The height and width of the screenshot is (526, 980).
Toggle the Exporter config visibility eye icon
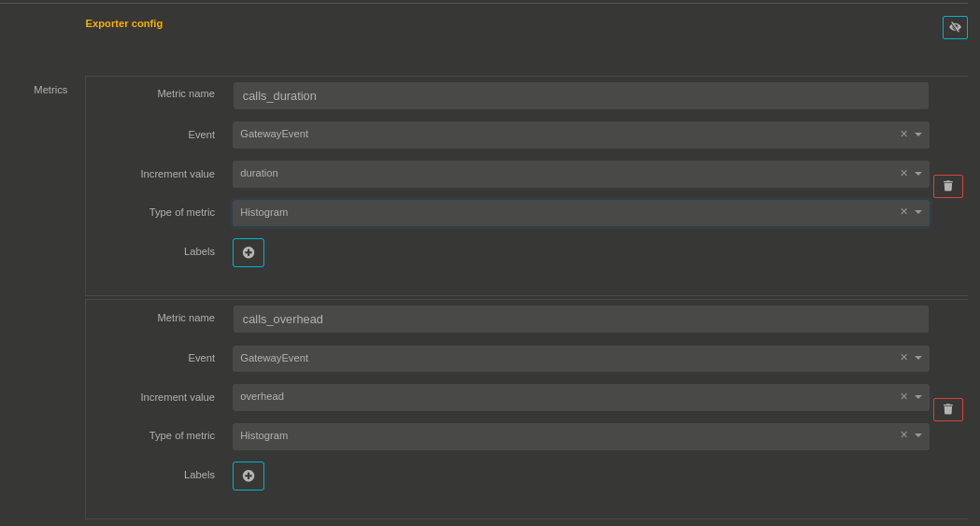click(x=955, y=28)
